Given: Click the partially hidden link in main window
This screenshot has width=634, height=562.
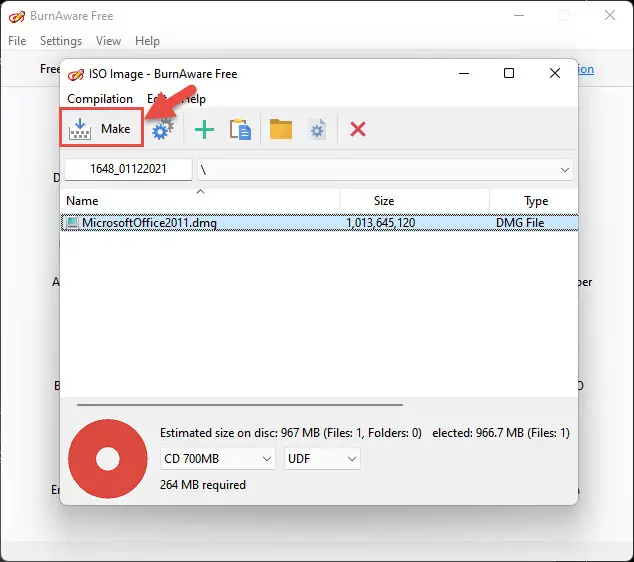Looking at the screenshot, I should pos(586,70).
